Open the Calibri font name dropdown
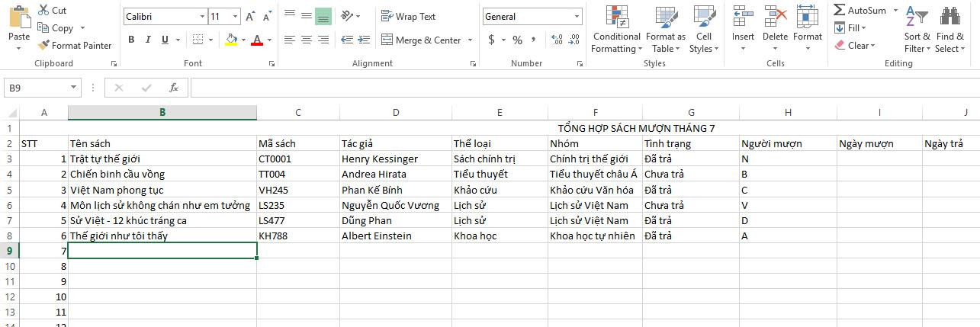Screen dimensions: 980x327 [x=201, y=16]
